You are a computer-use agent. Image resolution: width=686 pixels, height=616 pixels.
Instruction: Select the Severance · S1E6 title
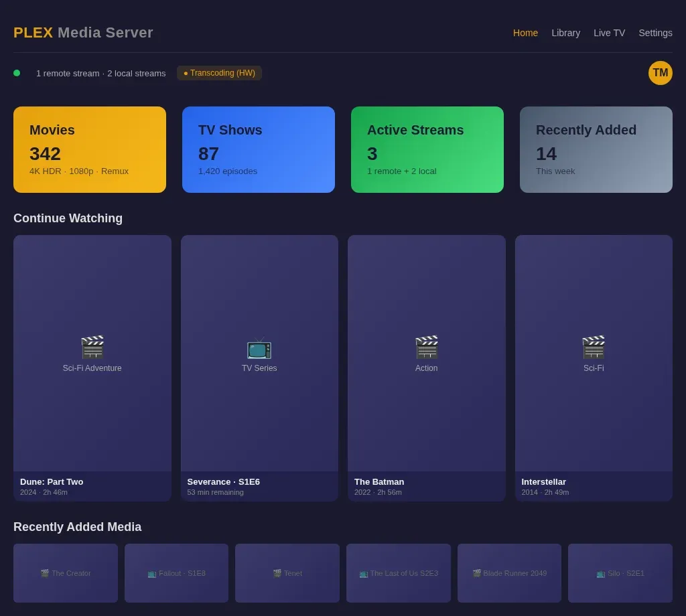(x=224, y=482)
